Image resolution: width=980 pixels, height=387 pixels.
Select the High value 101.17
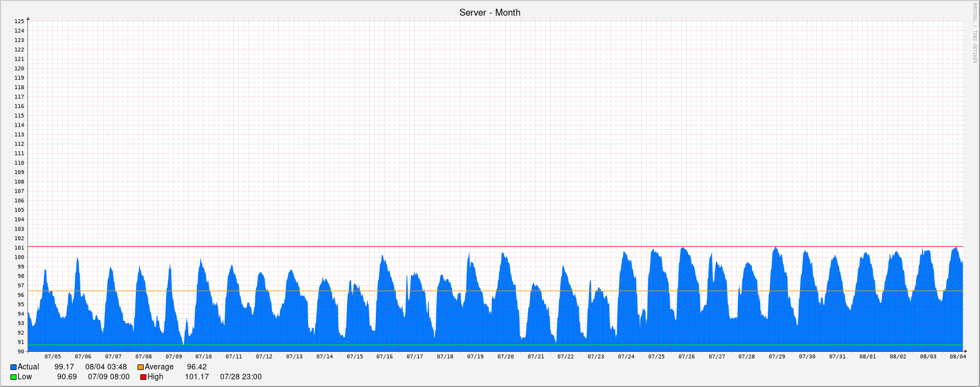[x=197, y=377]
